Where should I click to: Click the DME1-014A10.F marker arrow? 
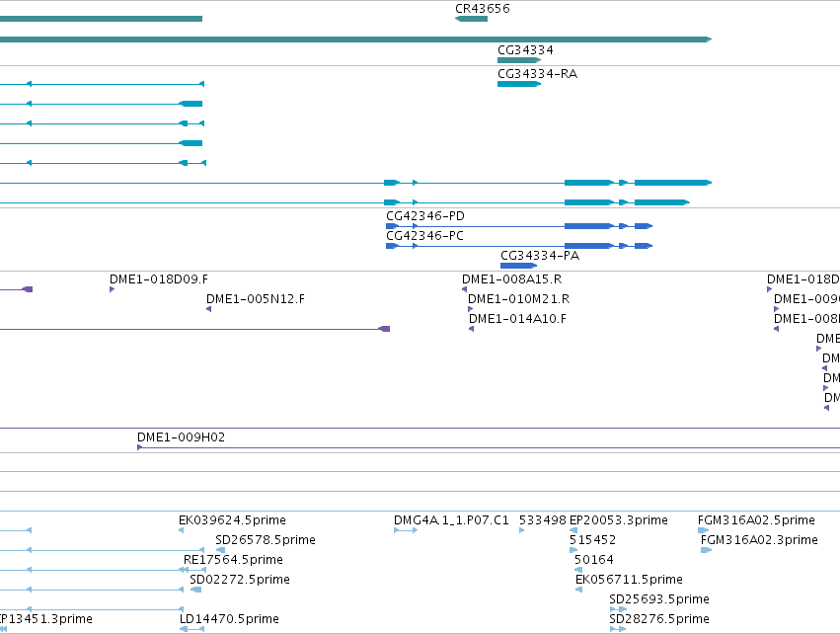click(472, 329)
